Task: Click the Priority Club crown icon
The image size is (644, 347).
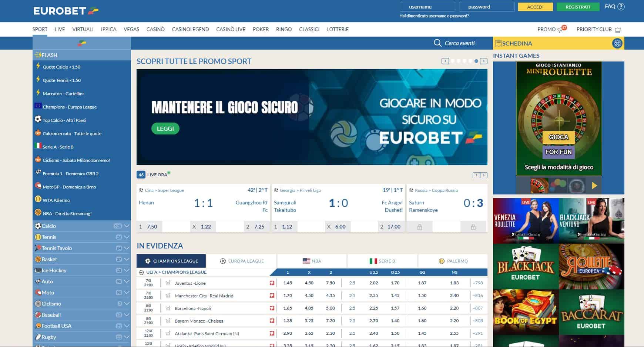Action: (x=617, y=30)
